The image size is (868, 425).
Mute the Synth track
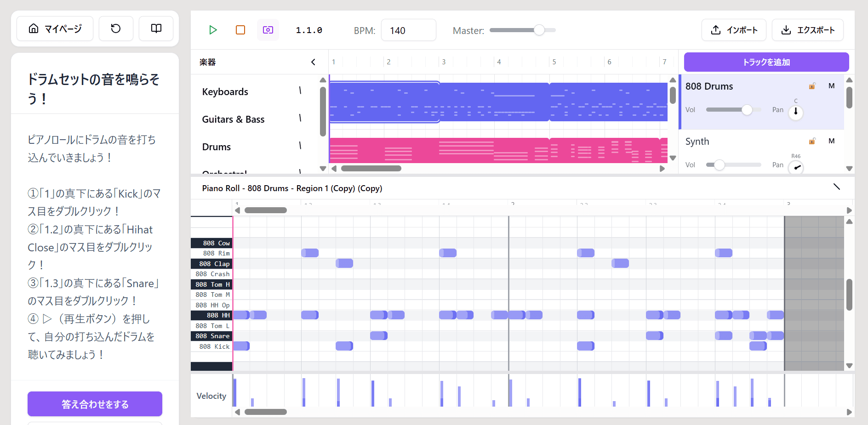[x=831, y=141]
